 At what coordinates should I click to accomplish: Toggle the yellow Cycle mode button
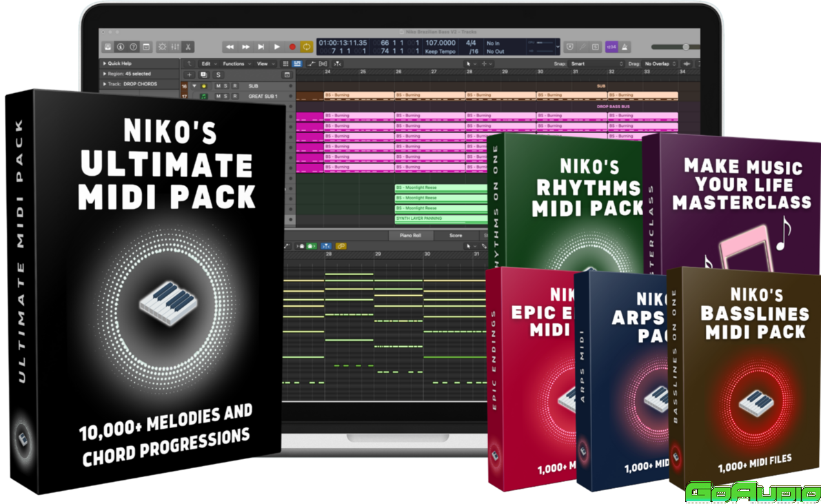point(306,47)
